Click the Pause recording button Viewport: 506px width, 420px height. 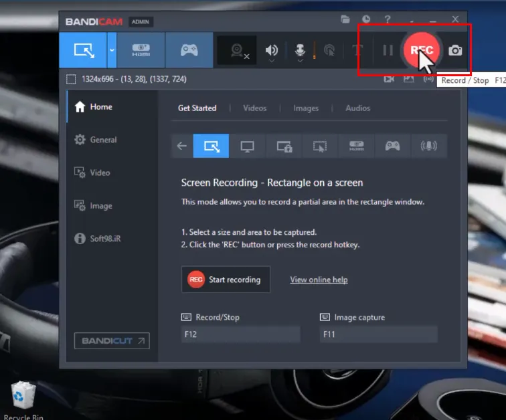click(388, 50)
